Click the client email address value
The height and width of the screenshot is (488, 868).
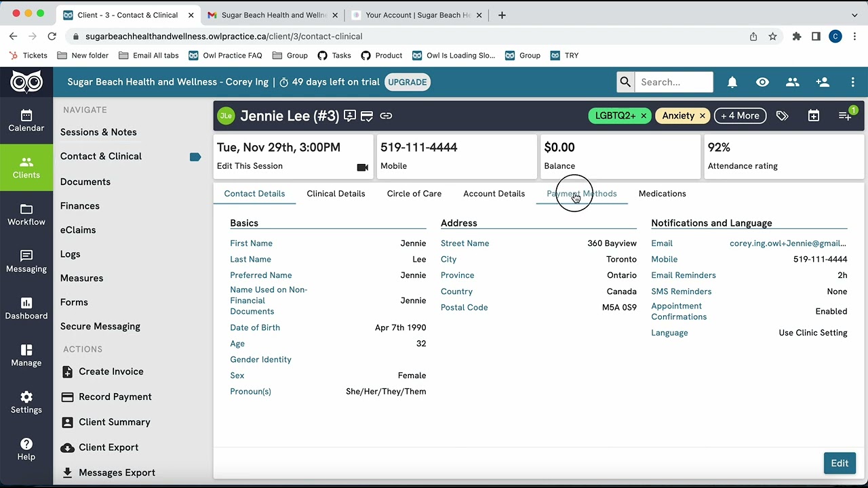pos(788,243)
